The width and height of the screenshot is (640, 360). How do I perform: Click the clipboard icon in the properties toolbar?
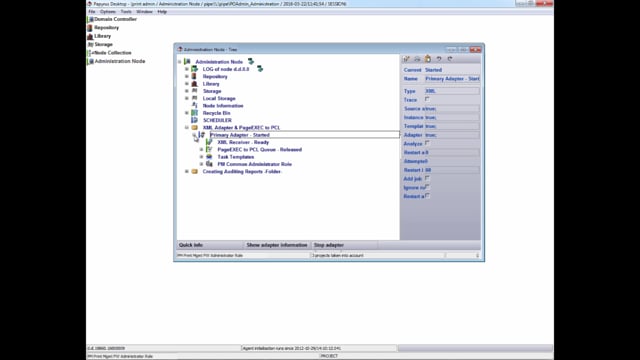pyautogui.click(x=428, y=59)
